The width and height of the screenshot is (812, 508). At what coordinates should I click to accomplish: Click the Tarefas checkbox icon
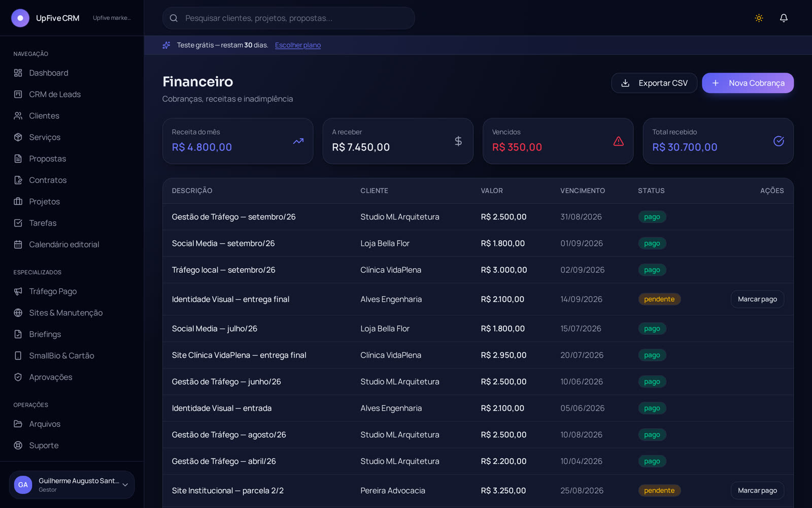pos(18,223)
